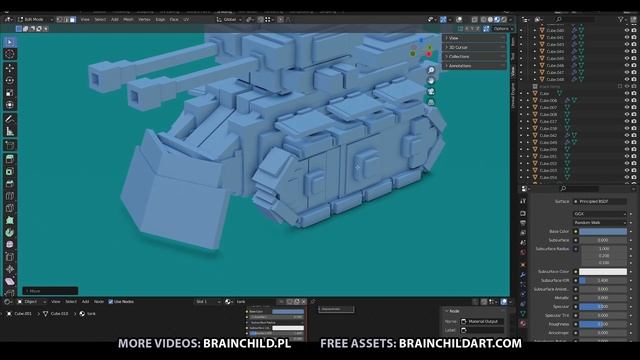The width and height of the screenshot is (640, 360).
Task: Toggle the camera view icon
Action: tap(431, 91)
